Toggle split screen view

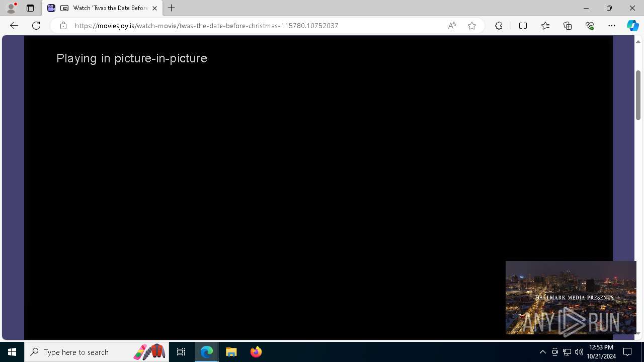point(523,26)
